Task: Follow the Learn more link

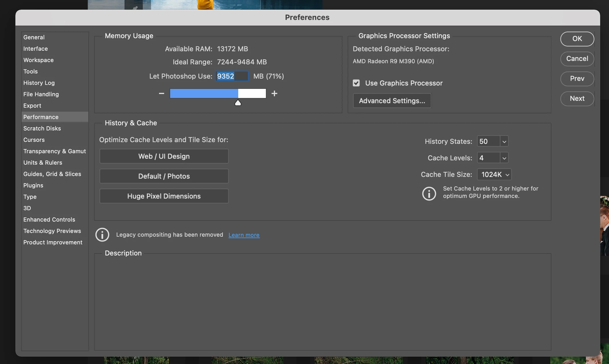Action: point(244,235)
